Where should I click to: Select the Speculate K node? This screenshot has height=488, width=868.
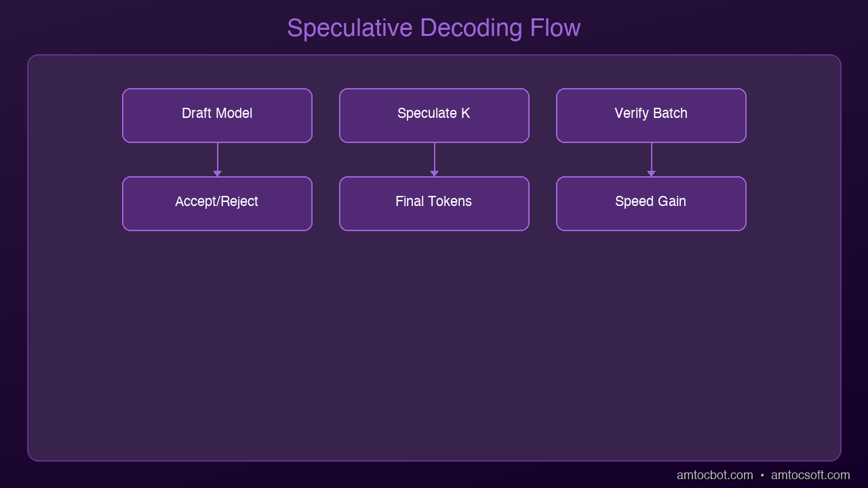[x=434, y=115]
